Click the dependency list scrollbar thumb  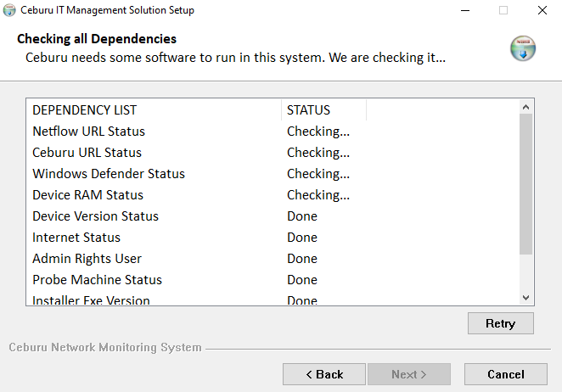[525, 184]
